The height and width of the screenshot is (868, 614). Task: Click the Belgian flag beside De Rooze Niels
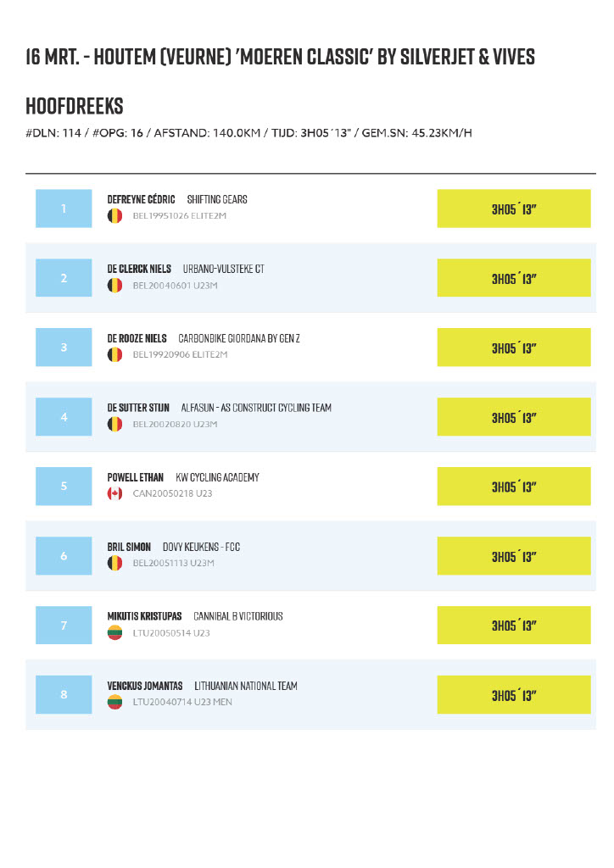114,355
